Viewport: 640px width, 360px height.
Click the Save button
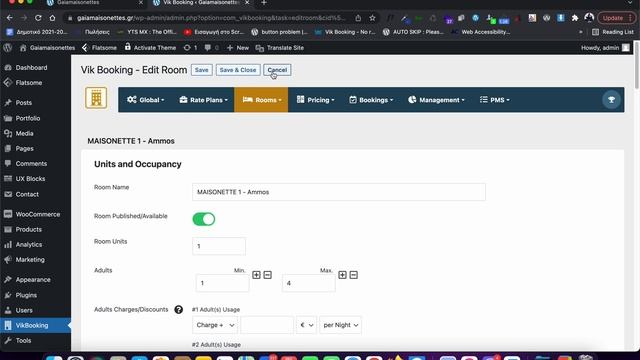point(202,70)
